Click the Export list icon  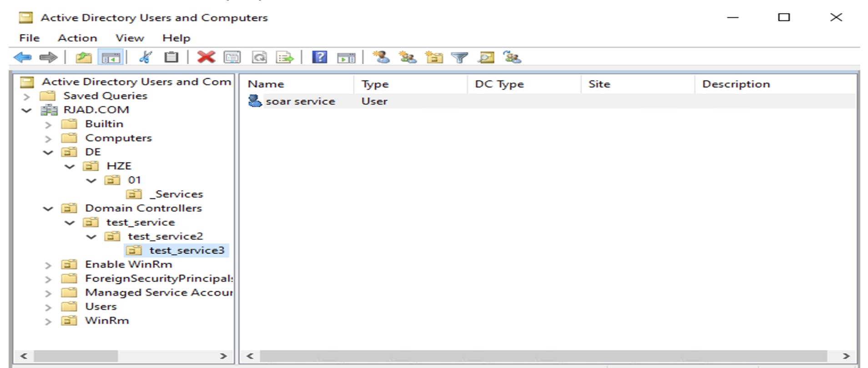pos(285,57)
